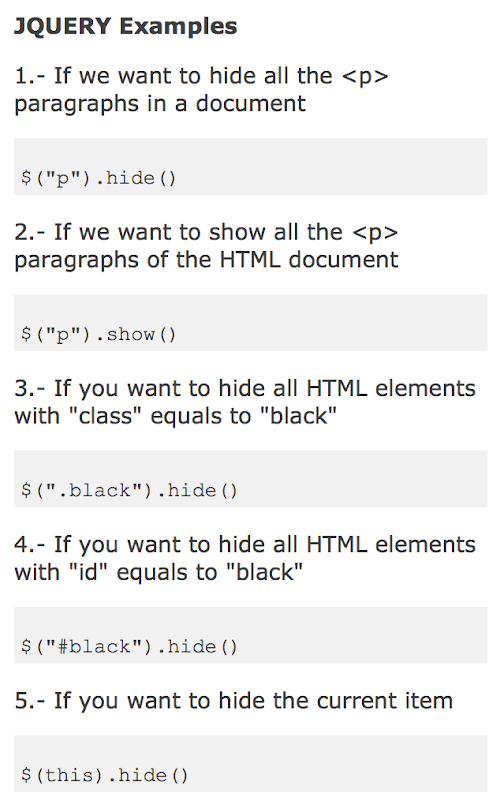Click example 1 text about hiding paragraphs
Screen dimensions: 500x808
201,90
